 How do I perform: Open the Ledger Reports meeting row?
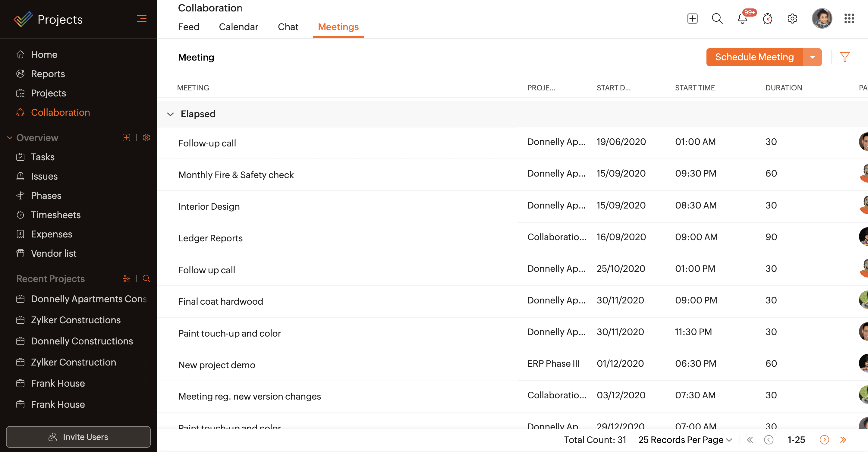(210, 238)
